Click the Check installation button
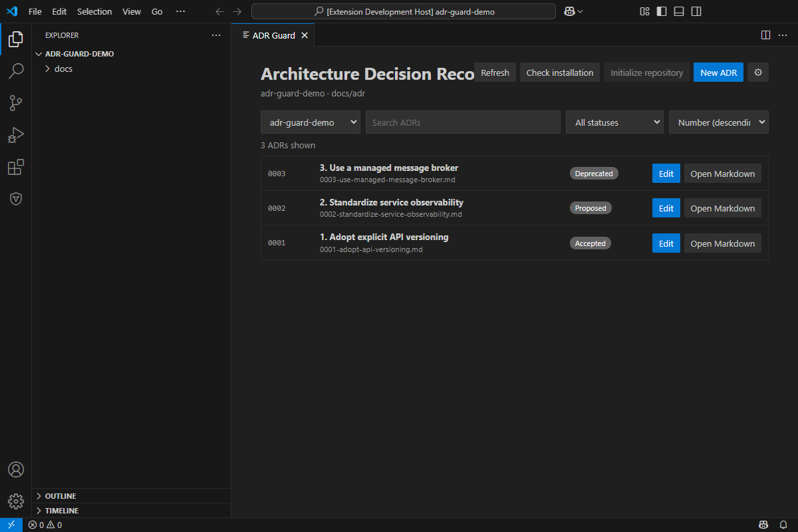 point(560,72)
